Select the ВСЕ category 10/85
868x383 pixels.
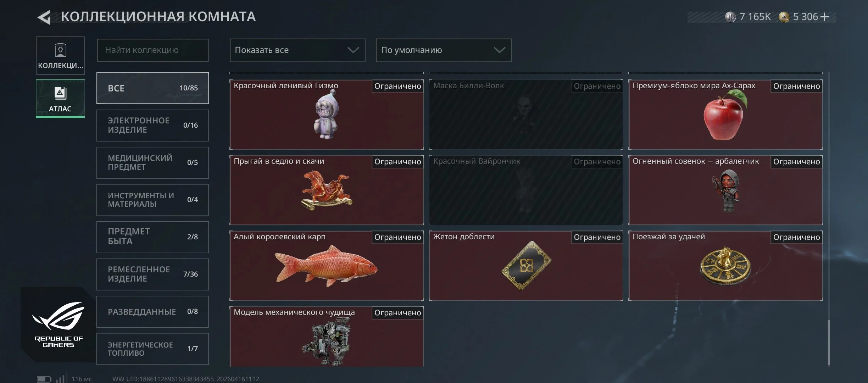152,88
